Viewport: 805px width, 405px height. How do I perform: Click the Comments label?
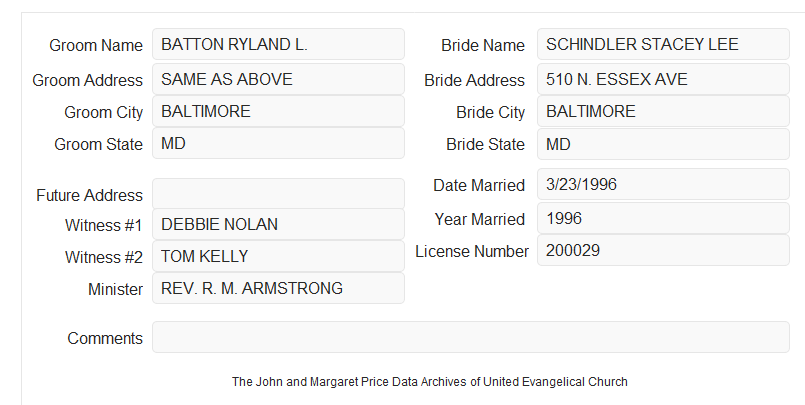click(x=105, y=338)
